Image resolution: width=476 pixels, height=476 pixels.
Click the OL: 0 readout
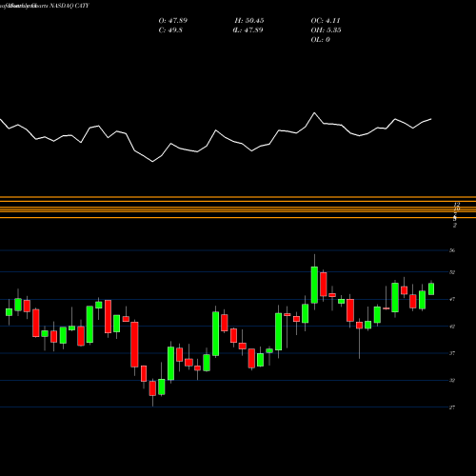tap(321, 40)
